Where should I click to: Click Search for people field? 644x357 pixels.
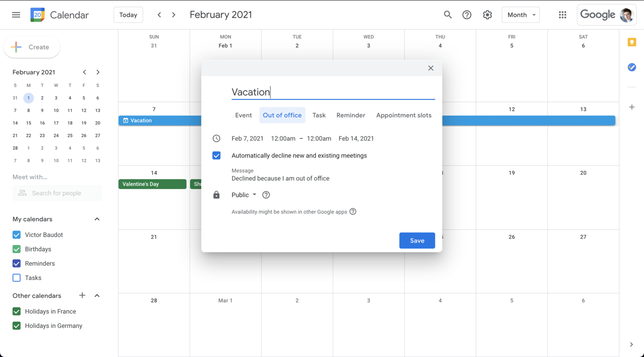(57, 193)
